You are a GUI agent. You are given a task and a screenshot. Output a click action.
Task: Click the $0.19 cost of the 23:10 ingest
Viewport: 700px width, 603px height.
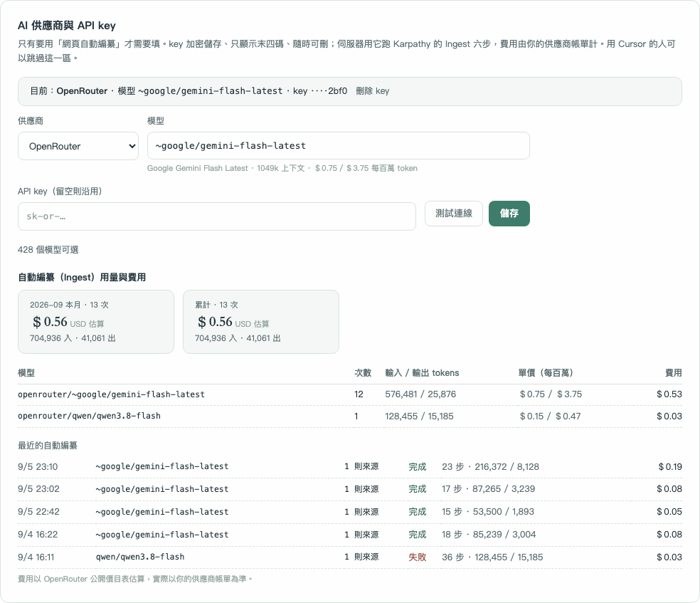tap(670, 467)
